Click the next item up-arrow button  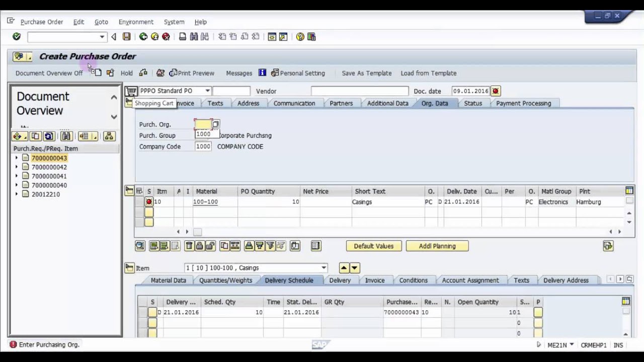coord(344,268)
